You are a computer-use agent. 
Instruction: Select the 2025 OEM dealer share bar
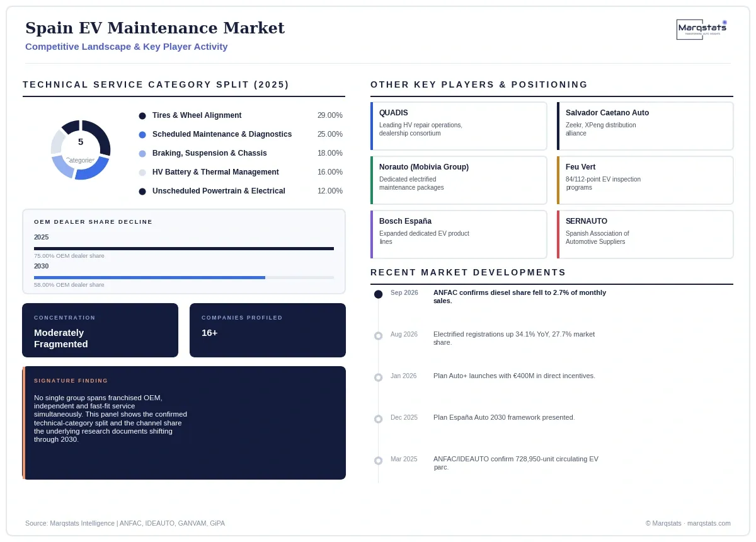click(x=184, y=248)
